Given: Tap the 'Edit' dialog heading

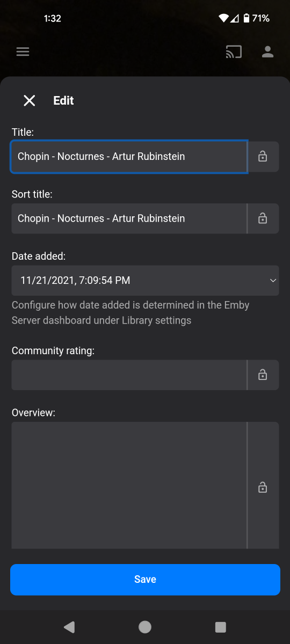Looking at the screenshot, I should (63, 100).
